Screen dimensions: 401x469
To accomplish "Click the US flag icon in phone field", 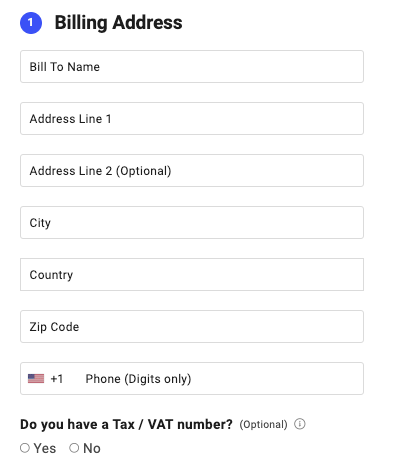I will point(36,379).
